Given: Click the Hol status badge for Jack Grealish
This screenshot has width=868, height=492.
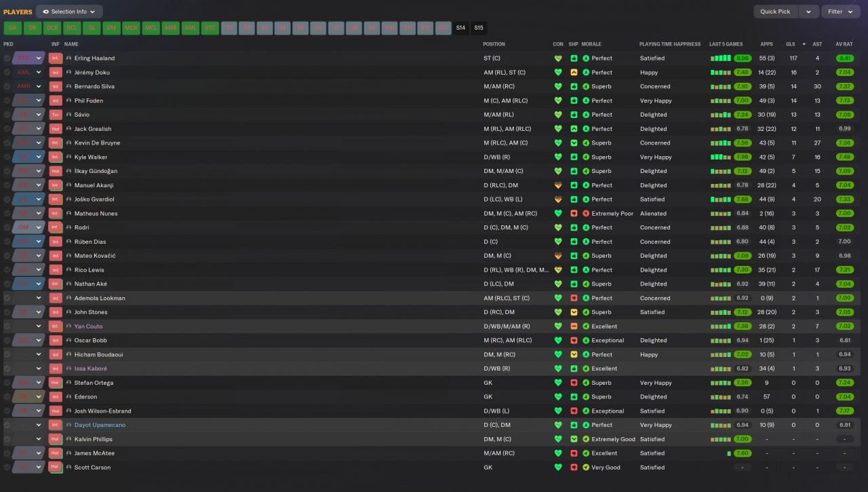Looking at the screenshot, I should (x=56, y=129).
